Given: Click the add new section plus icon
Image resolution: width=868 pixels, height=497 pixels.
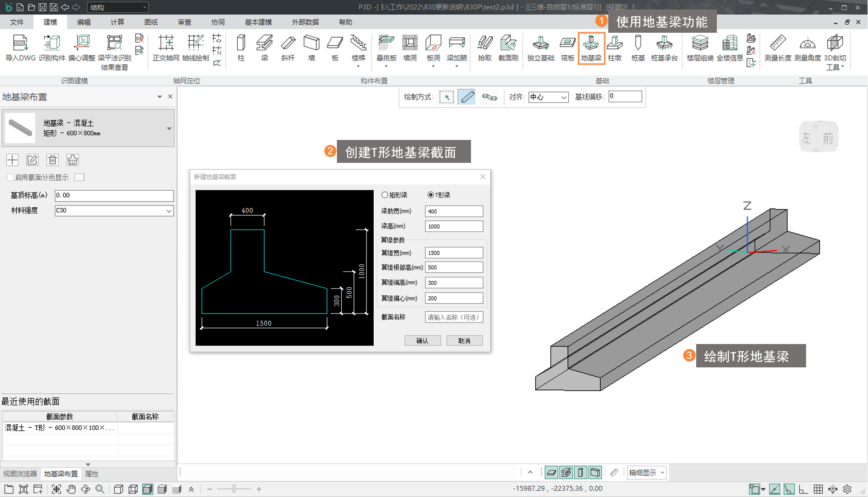Looking at the screenshot, I should [13, 160].
